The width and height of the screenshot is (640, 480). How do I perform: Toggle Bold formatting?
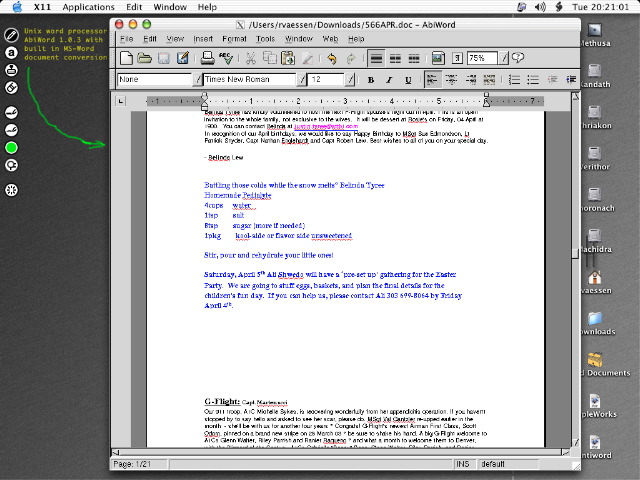pos(371,79)
